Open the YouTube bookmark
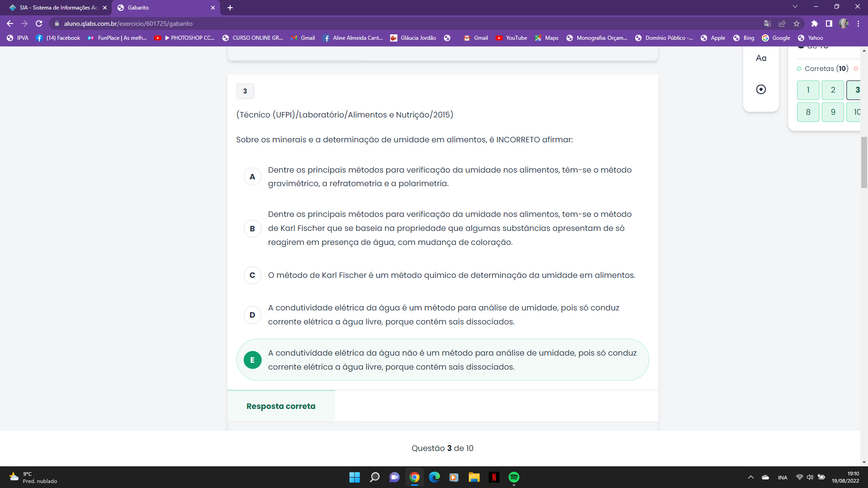Image resolution: width=868 pixels, height=488 pixels. 511,38
